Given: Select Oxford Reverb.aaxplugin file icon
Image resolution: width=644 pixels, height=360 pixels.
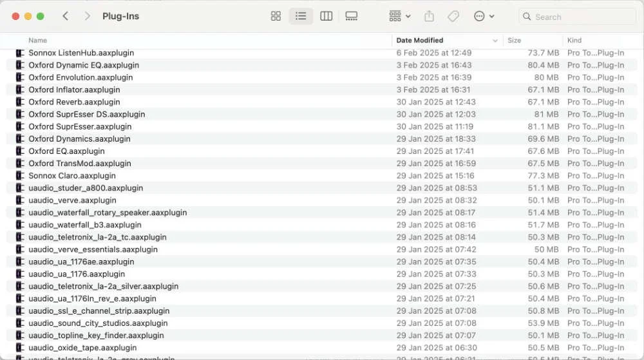Looking at the screenshot, I should (x=20, y=102).
